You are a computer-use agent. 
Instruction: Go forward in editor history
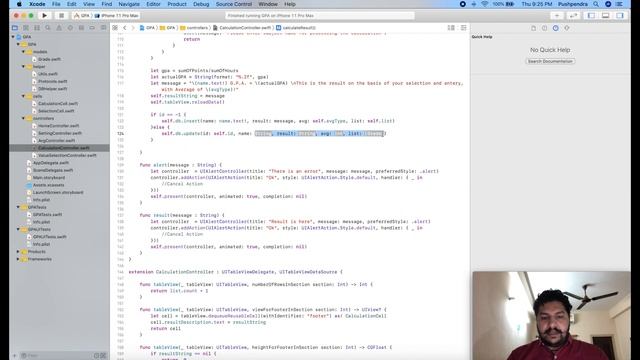(x=133, y=28)
